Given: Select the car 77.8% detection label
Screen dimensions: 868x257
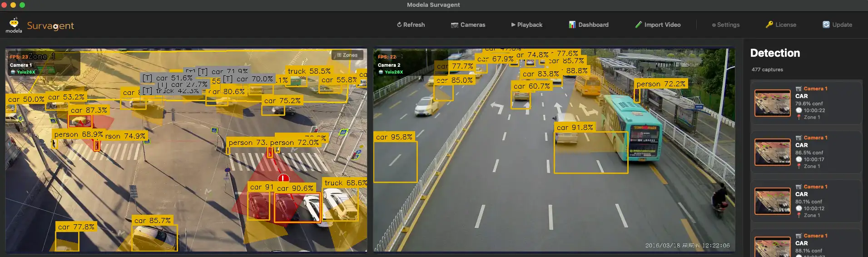Looking at the screenshot, I should point(76,227).
